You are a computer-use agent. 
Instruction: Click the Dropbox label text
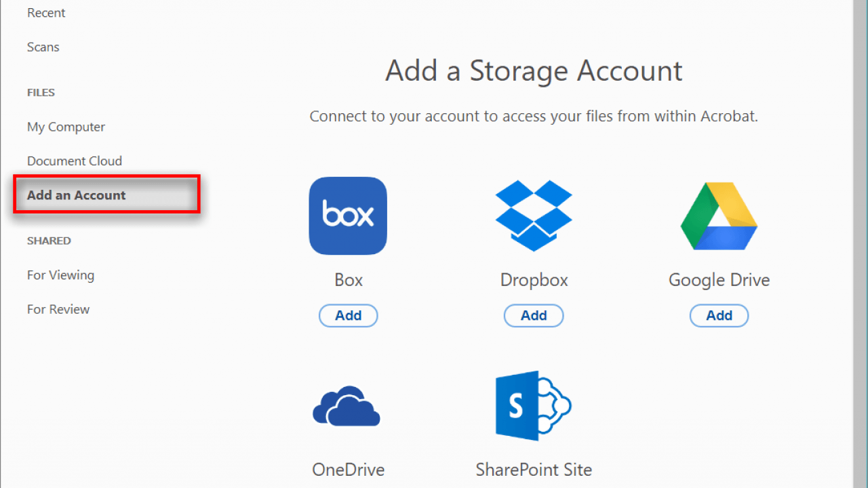[534, 280]
